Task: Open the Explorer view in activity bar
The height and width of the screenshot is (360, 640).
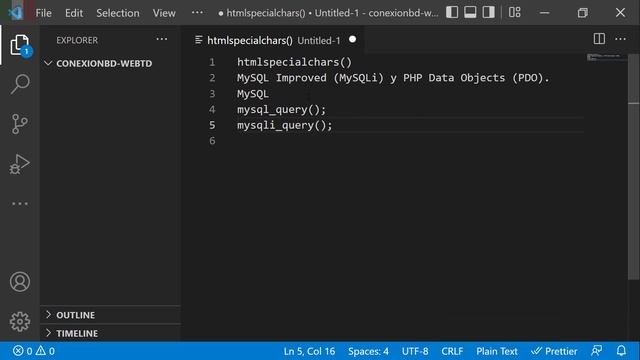Action: tap(20, 45)
